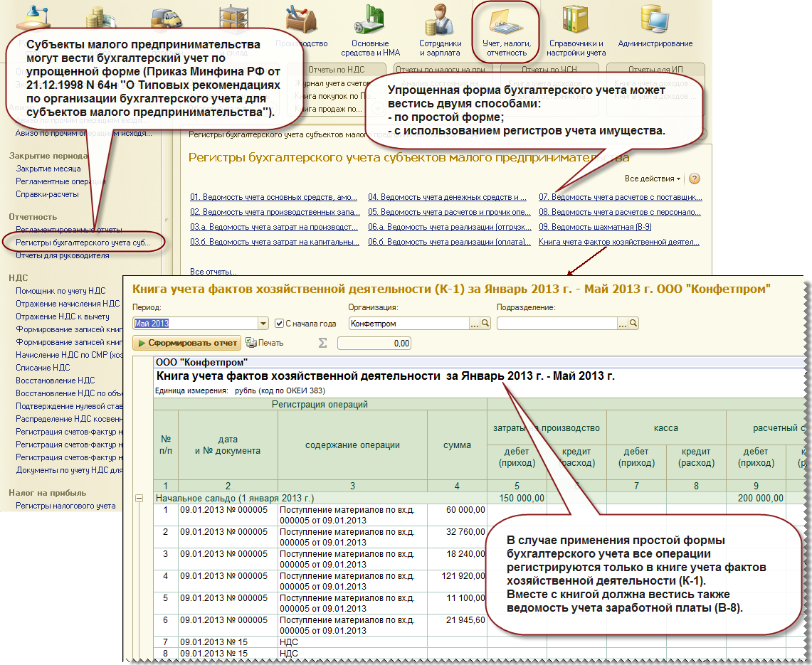Open Книга учета фактов хозяйственной деятельности link
The image size is (812, 665).
tap(619, 242)
